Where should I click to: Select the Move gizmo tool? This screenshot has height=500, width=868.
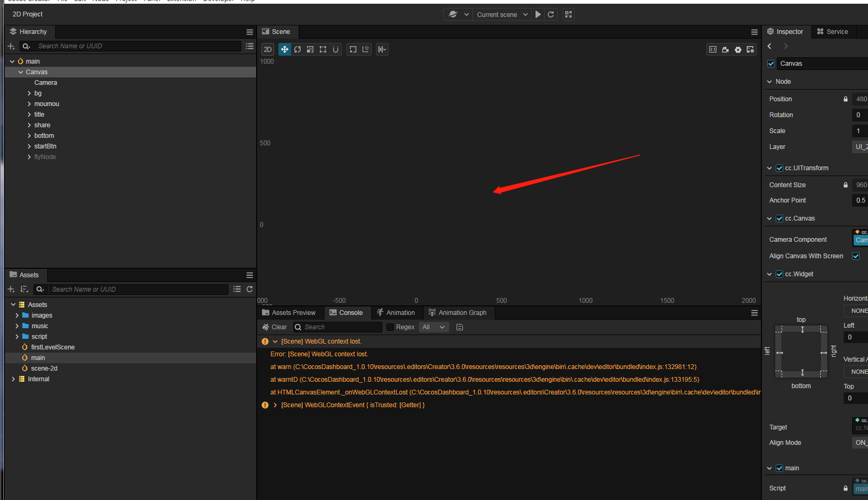(x=285, y=49)
